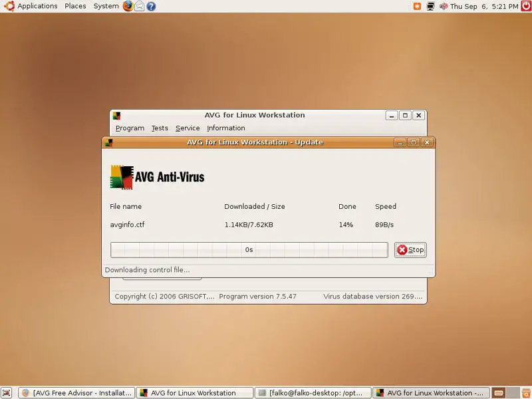Open the Applications menu
The height and width of the screenshot is (399, 532).
tap(37, 6)
